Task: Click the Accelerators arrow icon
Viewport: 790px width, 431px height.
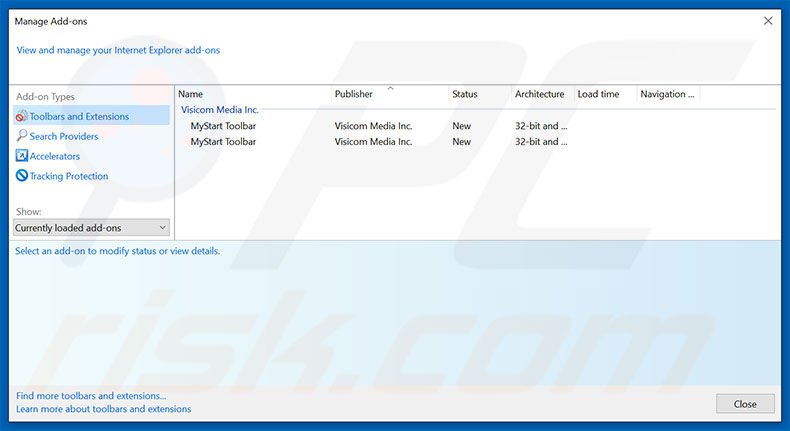Action: pos(21,156)
